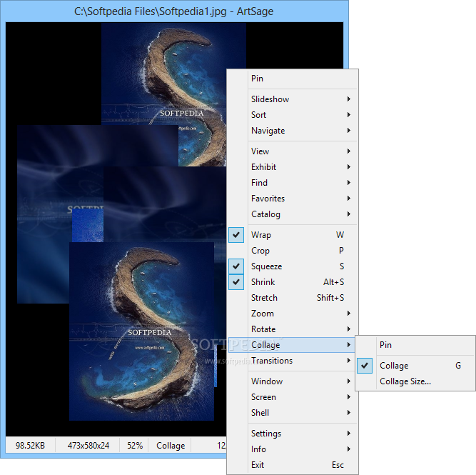The image size is (476, 475).
Task: Click Pin at top of context menu
Action: point(293,79)
